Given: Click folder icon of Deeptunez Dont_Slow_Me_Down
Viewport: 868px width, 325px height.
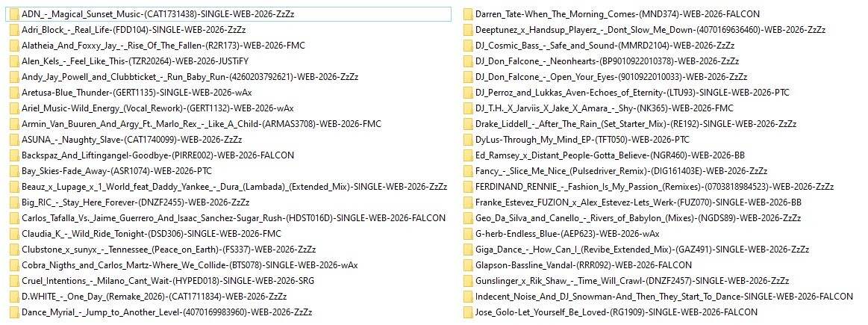Looking at the screenshot, I should click(x=468, y=30).
